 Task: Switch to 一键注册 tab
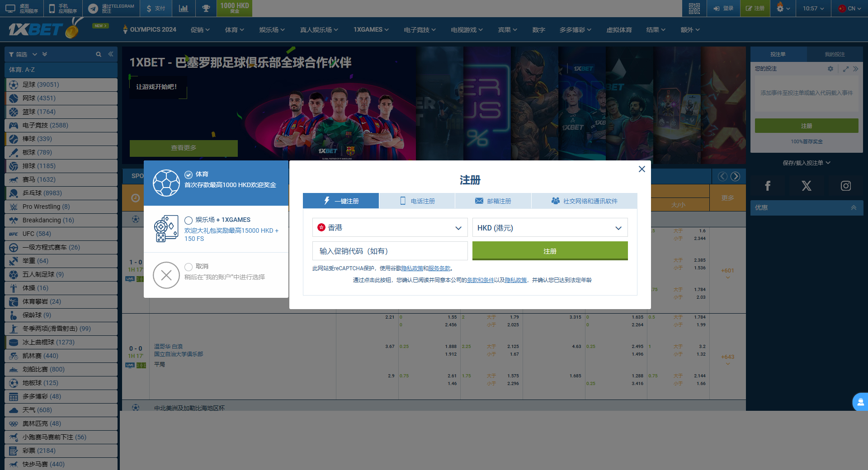tap(341, 201)
